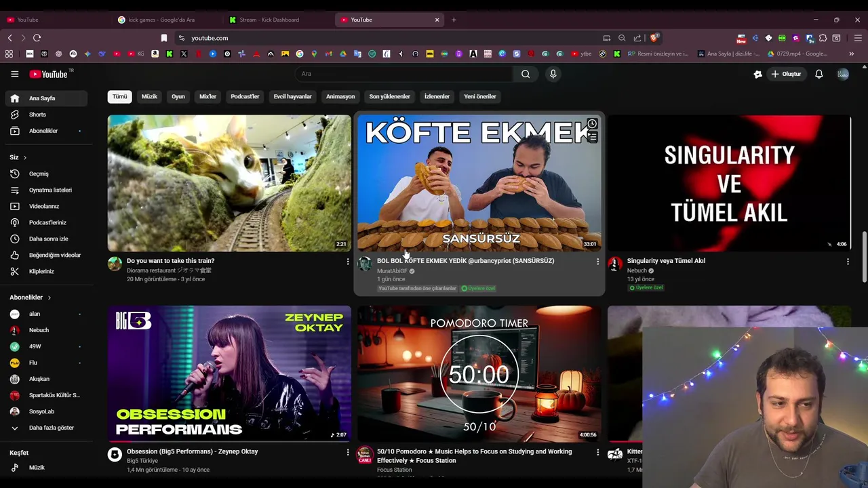Click the browser reload button
Viewport: 868px width, 488px height.
click(37, 38)
